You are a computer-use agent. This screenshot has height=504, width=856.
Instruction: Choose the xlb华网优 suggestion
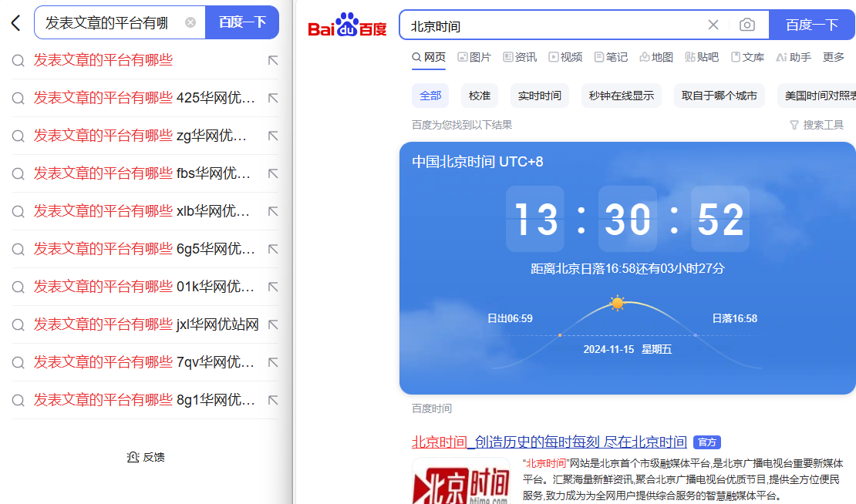tap(142, 211)
